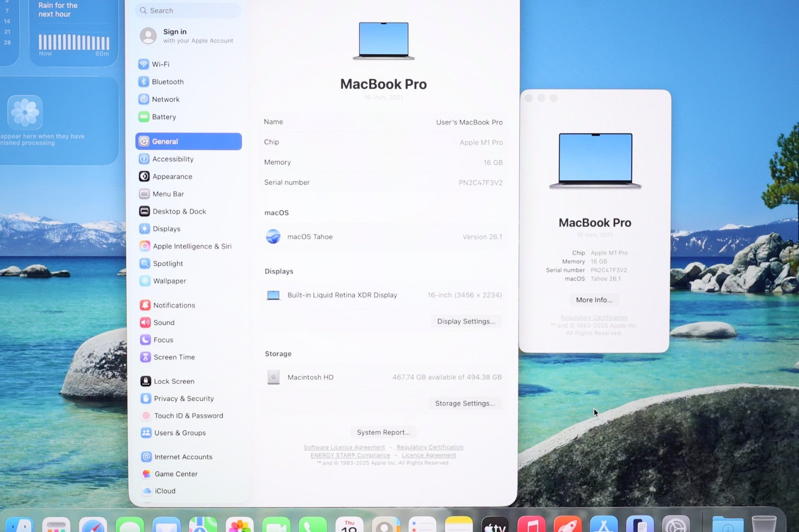Switch to Displays settings section
The width and height of the screenshot is (799, 532).
tap(166, 229)
